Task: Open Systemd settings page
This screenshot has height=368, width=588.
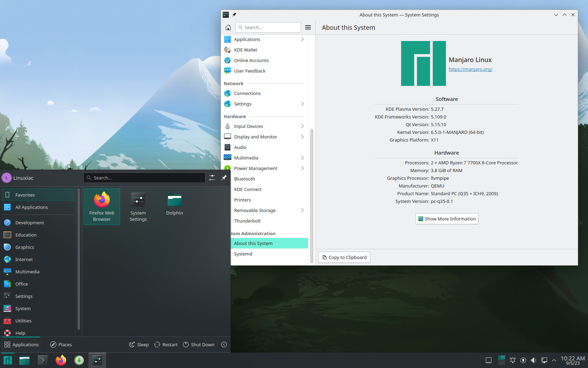Action: click(269, 254)
